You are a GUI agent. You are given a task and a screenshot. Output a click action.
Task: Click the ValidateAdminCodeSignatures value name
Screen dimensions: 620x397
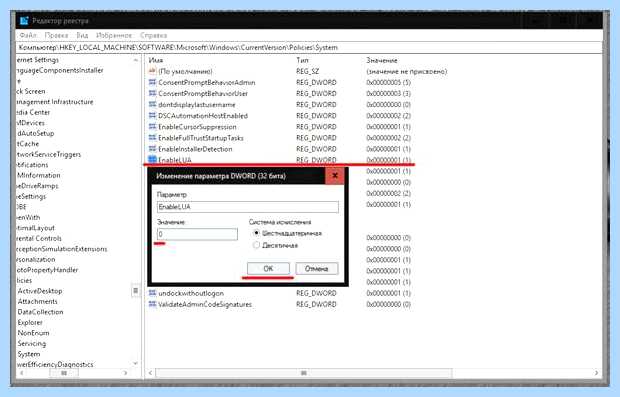[x=205, y=304]
